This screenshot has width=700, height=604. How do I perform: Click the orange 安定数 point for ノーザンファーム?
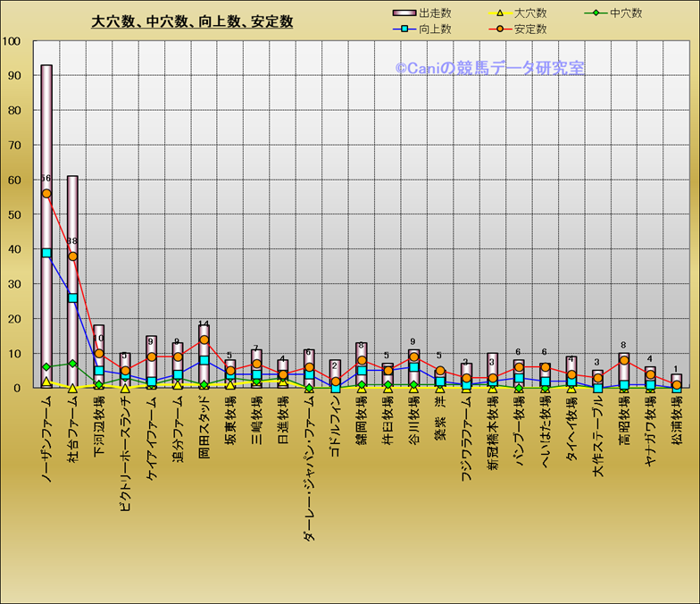click(46, 194)
